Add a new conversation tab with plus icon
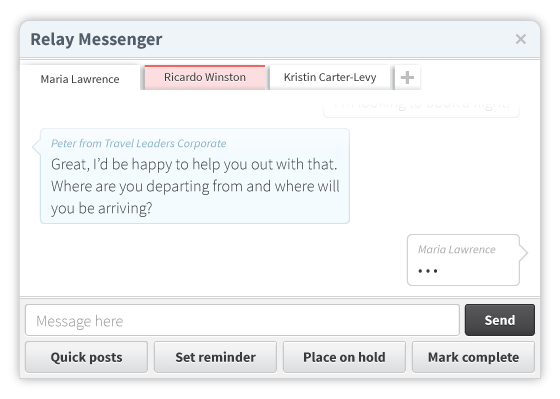The height and width of the screenshot is (399, 560). (x=407, y=77)
